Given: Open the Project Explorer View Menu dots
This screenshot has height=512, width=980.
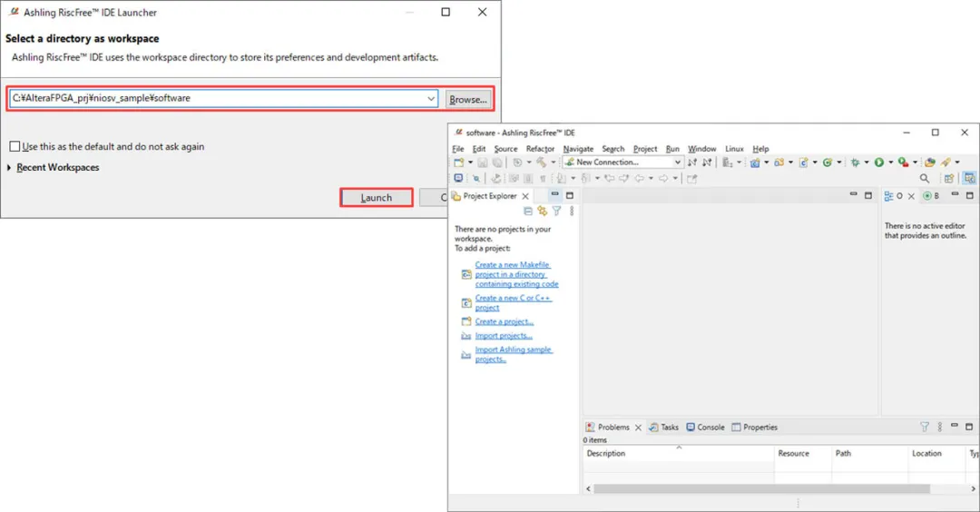Looking at the screenshot, I should [x=572, y=212].
